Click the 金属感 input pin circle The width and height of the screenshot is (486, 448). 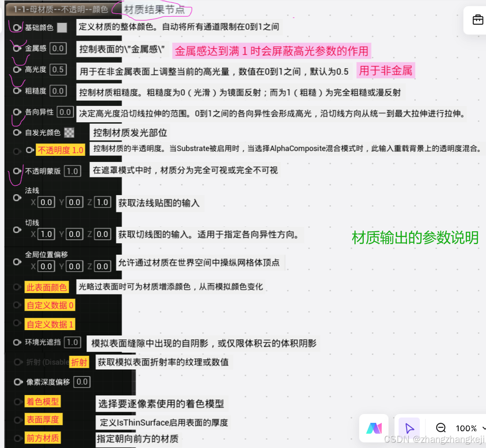16,48
